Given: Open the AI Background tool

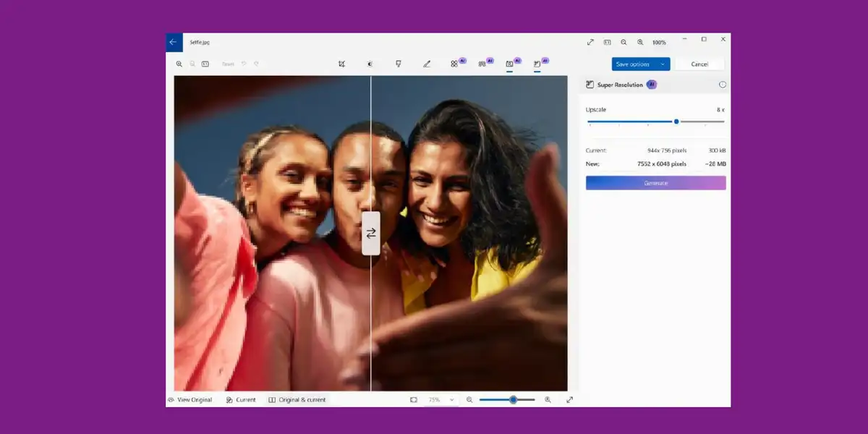Looking at the screenshot, I should (x=482, y=64).
